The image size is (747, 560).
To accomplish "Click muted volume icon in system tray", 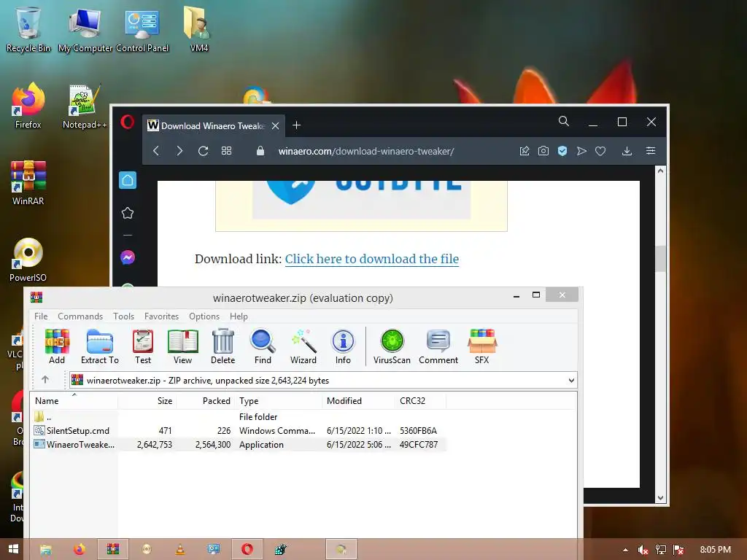I will pos(643,550).
